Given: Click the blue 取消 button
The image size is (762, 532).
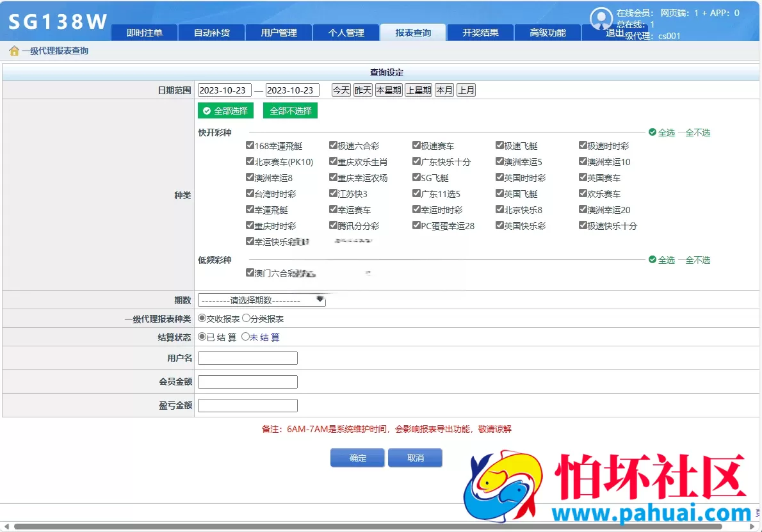Looking at the screenshot, I should point(415,458).
